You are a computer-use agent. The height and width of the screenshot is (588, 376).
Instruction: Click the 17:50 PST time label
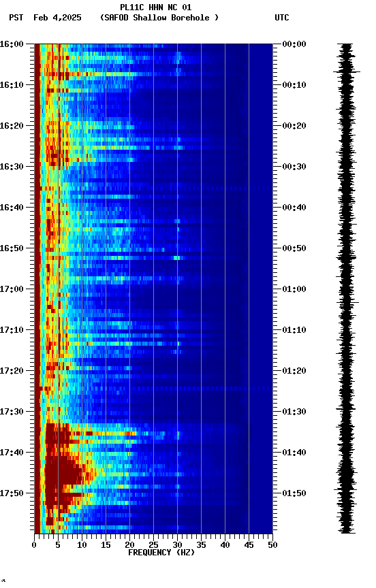[12, 493]
